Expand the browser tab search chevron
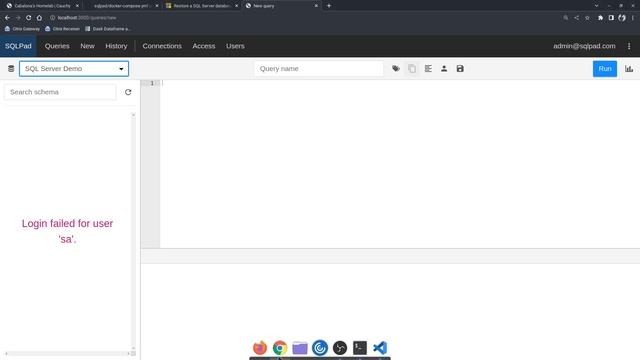Screen dimensions: 640x360 596,6
